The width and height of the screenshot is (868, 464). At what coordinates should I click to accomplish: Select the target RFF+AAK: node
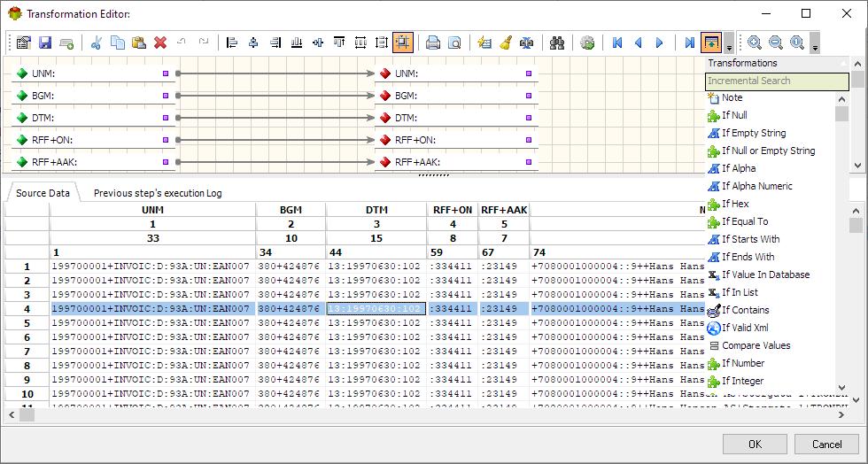click(x=457, y=162)
